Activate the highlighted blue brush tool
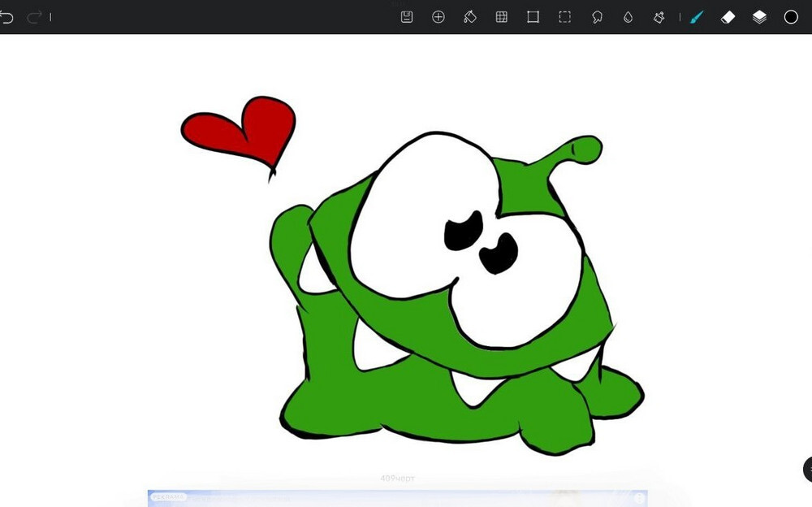The height and width of the screenshot is (507, 812). pyautogui.click(x=696, y=17)
